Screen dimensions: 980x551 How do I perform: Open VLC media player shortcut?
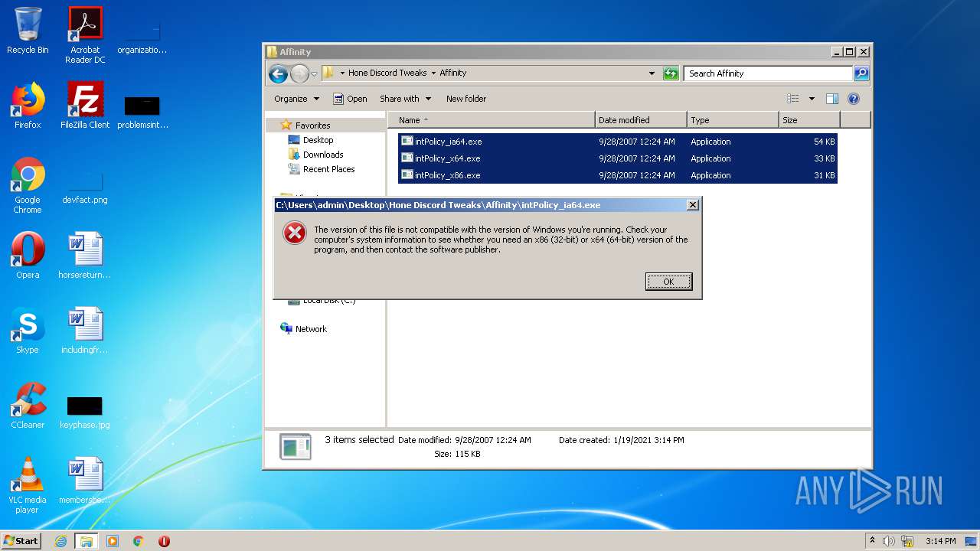[28, 485]
